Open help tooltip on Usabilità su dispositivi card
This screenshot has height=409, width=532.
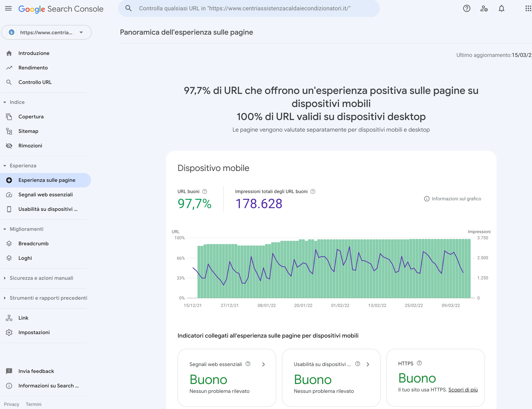click(358, 364)
